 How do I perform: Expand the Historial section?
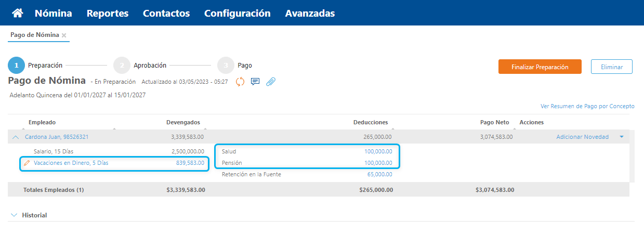click(14, 215)
